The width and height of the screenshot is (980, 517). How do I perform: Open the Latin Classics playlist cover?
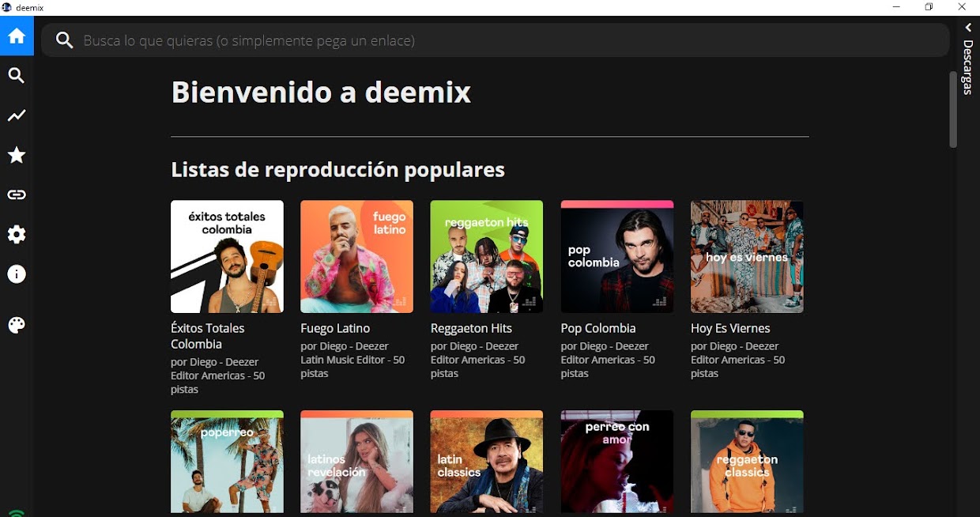click(x=487, y=462)
